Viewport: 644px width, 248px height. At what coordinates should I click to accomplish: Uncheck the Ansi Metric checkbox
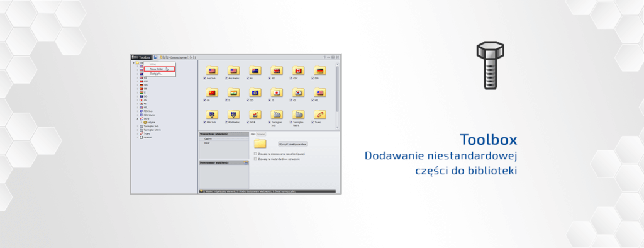(226, 77)
